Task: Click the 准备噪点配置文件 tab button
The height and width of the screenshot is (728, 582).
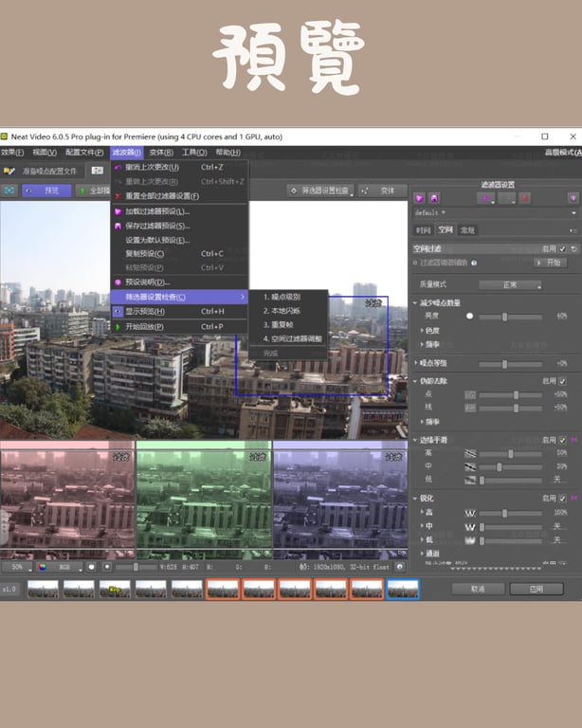Action: pos(44,171)
